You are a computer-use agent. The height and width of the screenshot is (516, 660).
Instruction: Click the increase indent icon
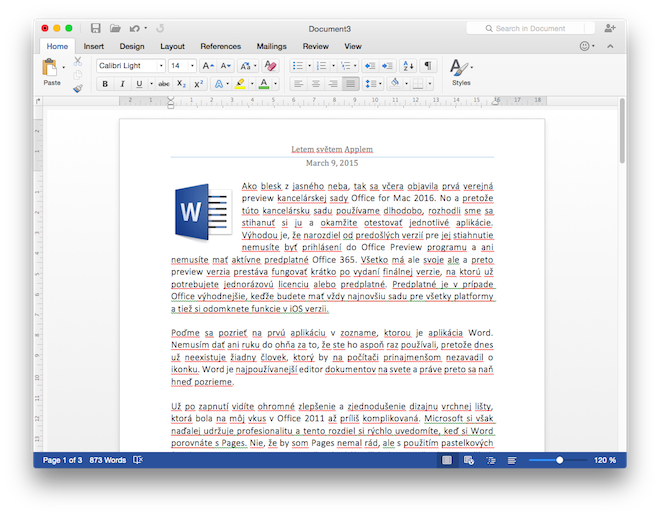click(388, 66)
